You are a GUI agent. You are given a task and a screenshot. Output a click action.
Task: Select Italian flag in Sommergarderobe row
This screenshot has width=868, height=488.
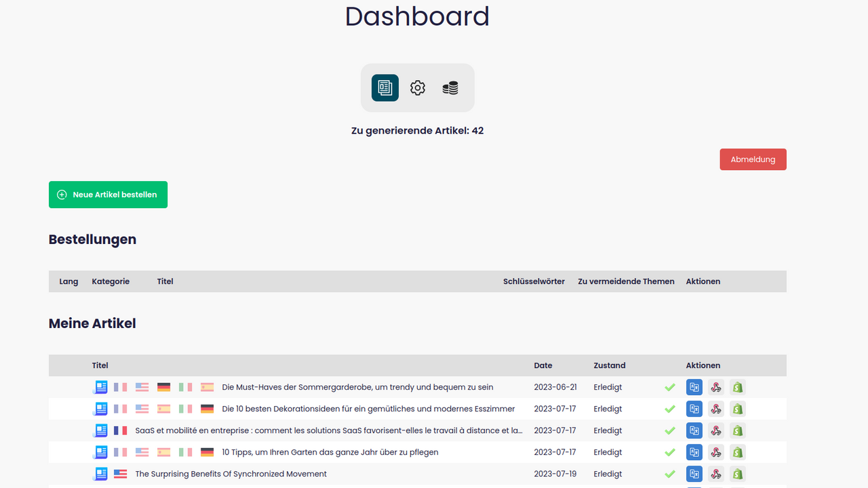[x=185, y=387]
